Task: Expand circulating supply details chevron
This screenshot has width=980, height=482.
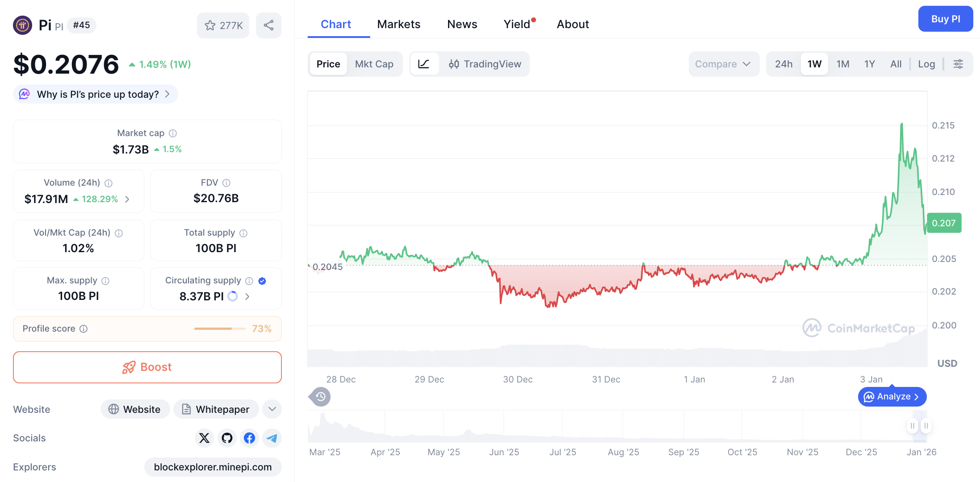Action: pyautogui.click(x=247, y=296)
